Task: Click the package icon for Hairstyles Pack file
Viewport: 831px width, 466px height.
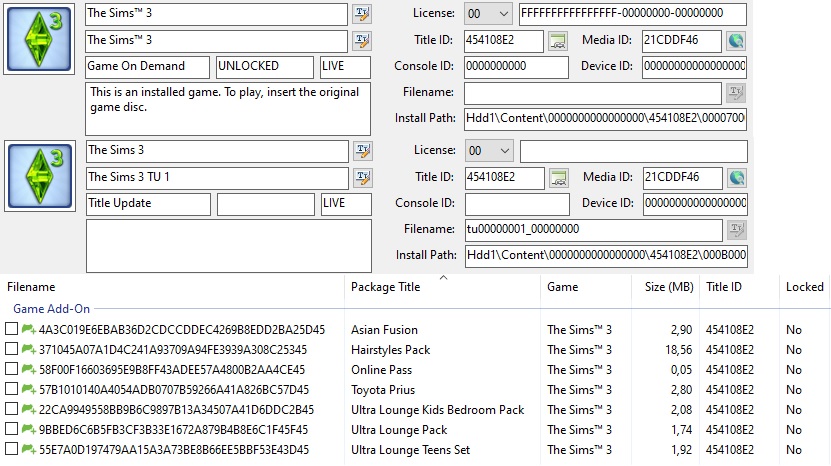Action: point(29,349)
